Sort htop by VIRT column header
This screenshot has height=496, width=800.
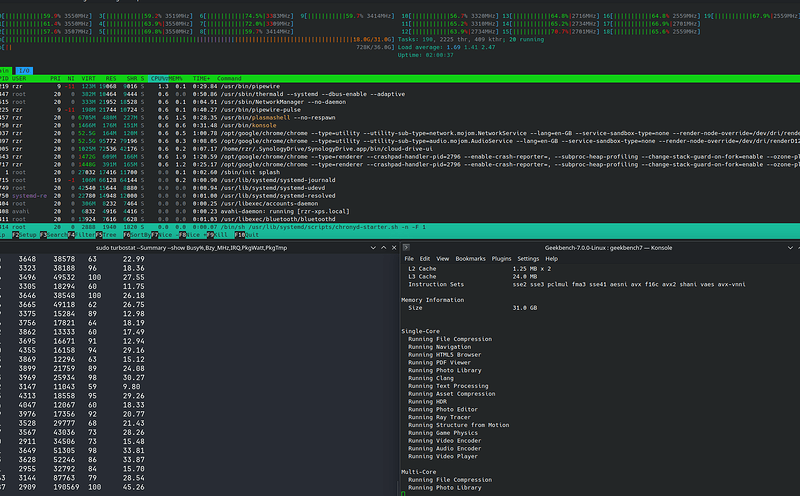click(x=88, y=79)
